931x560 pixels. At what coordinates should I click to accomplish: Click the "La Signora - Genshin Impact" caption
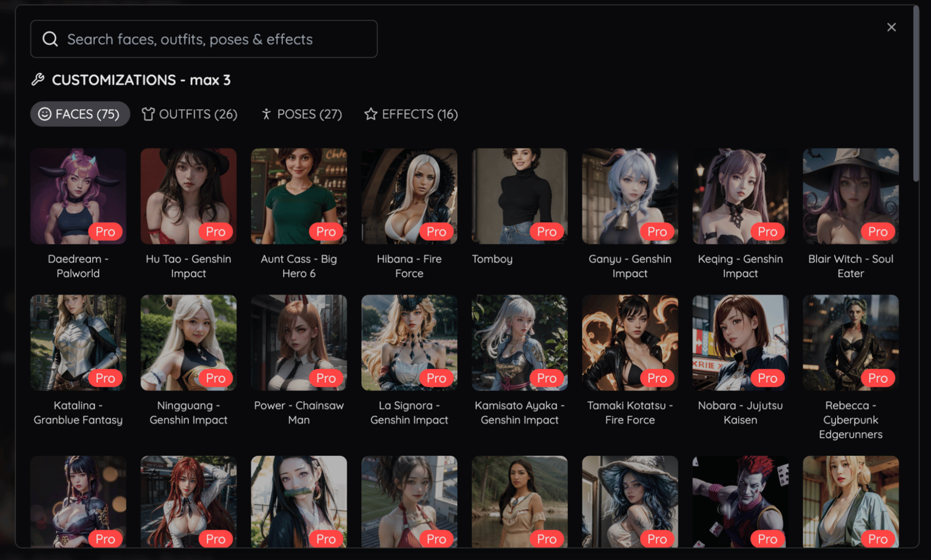point(409,413)
